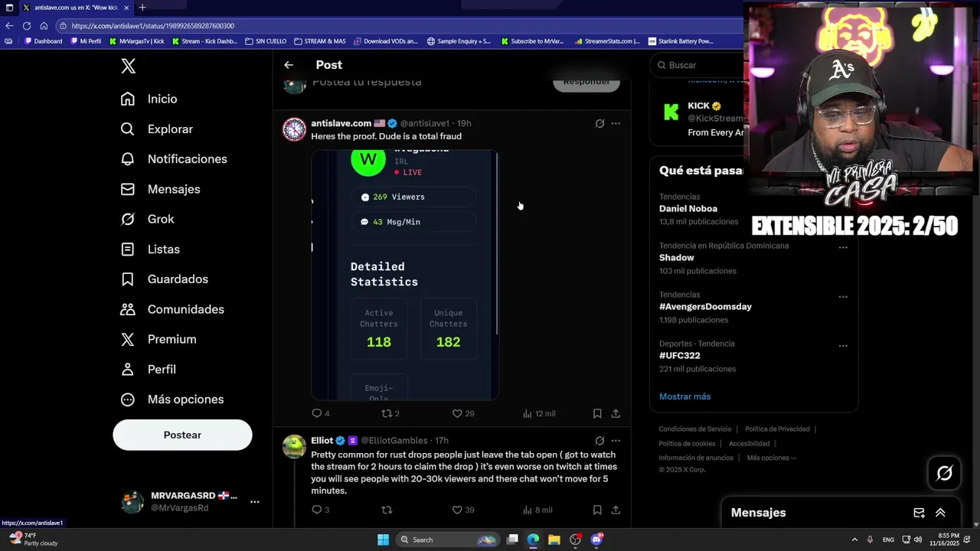Bookmark Elliot's post

pyautogui.click(x=597, y=510)
